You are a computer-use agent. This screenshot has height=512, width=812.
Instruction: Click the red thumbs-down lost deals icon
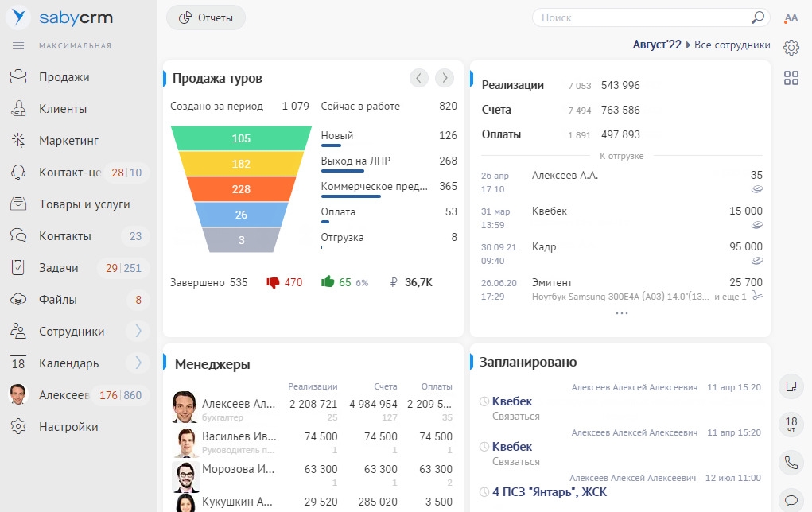(x=273, y=282)
